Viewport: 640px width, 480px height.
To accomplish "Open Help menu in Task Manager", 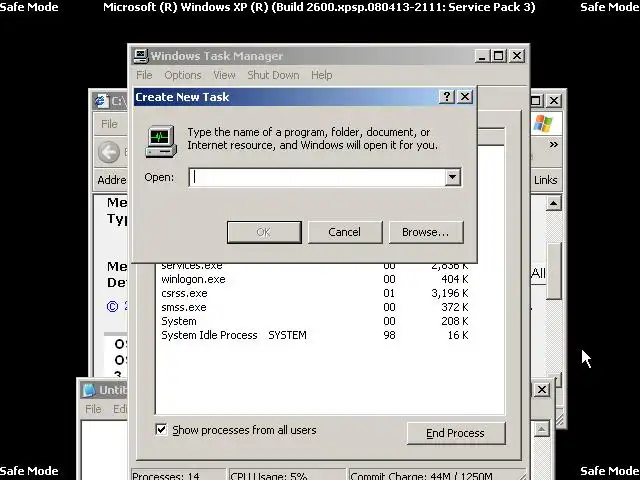I will coord(322,75).
